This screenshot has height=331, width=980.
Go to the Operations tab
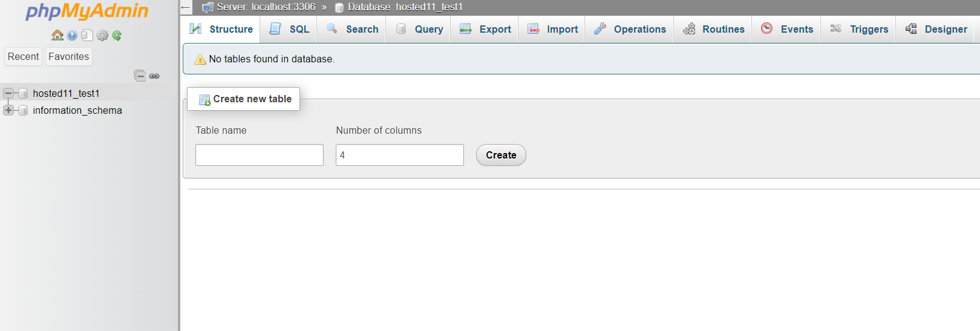tap(630, 29)
